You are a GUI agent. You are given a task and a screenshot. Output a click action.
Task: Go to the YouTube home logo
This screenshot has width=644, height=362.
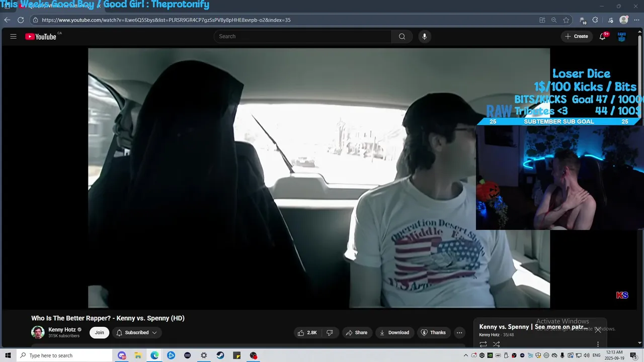(x=41, y=36)
